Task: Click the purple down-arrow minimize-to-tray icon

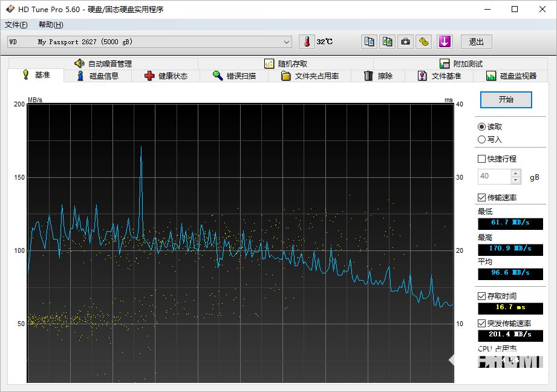Action: (x=445, y=42)
